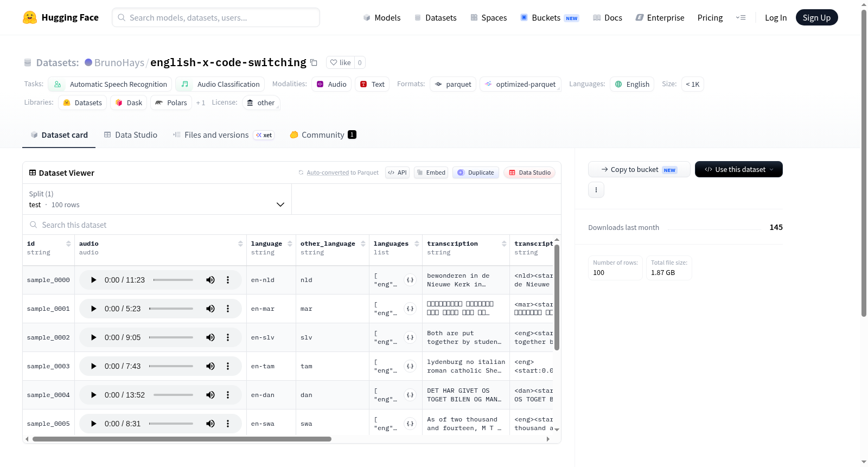Seek in the sample_0001 audio progress bar
Viewport: 868px width, 467px height.
(x=171, y=309)
